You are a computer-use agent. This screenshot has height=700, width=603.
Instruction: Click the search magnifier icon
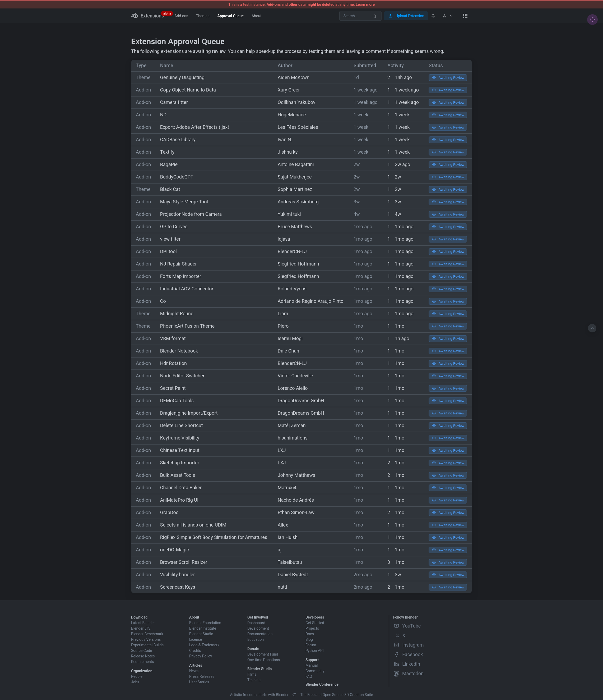(x=374, y=16)
